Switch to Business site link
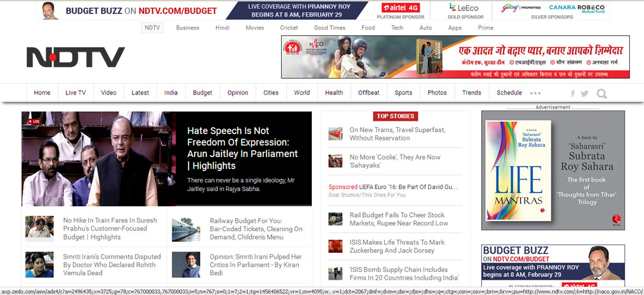The width and height of the screenshot is (644, 295). pos(188,28)
